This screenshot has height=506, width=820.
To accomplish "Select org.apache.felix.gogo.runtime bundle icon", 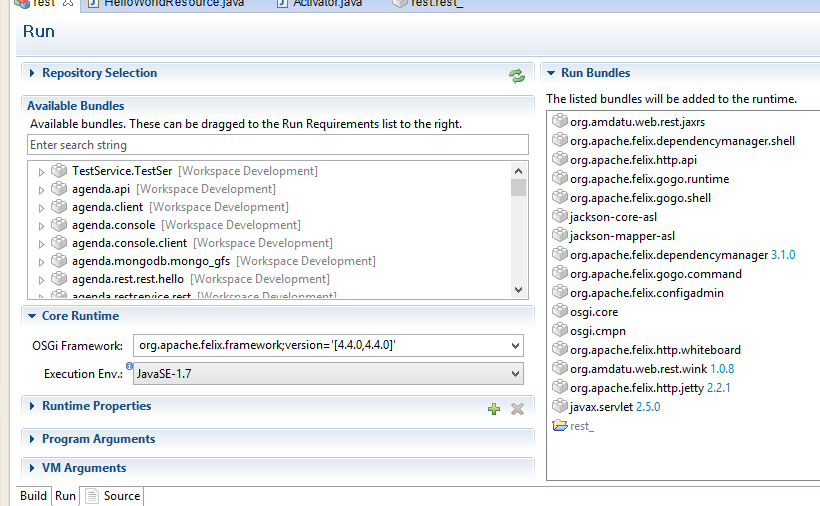I will point(560,178).
